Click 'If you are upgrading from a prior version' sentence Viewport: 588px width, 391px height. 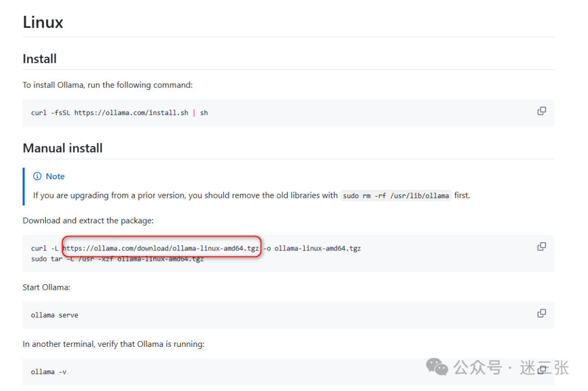coord(251,195)
